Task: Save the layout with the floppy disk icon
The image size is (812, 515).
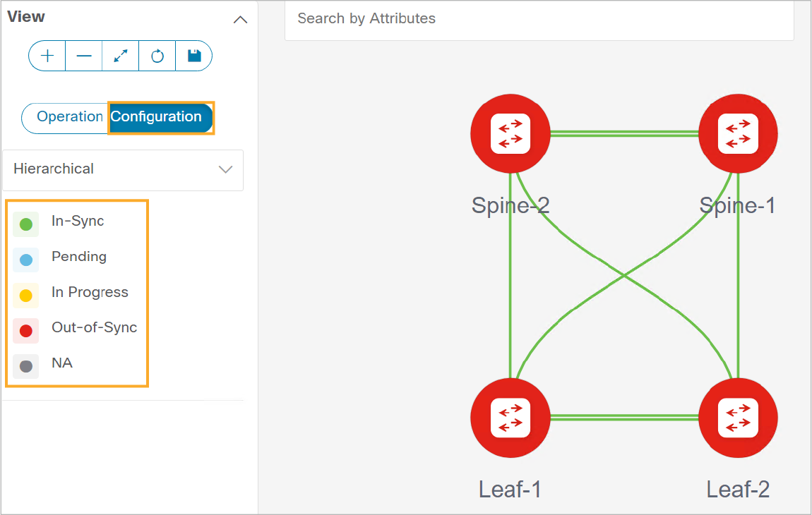Action: pyautogui.click(x=194, y=56)
